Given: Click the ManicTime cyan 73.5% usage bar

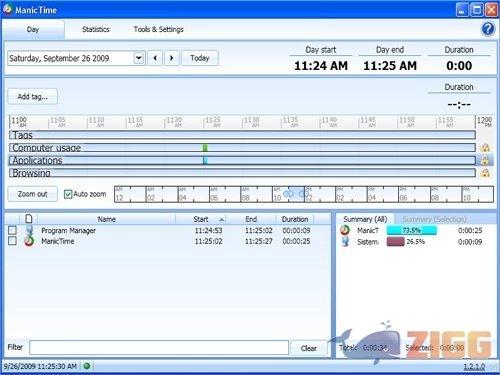Looking at the screenshot, I should click(x=411, y=230).
